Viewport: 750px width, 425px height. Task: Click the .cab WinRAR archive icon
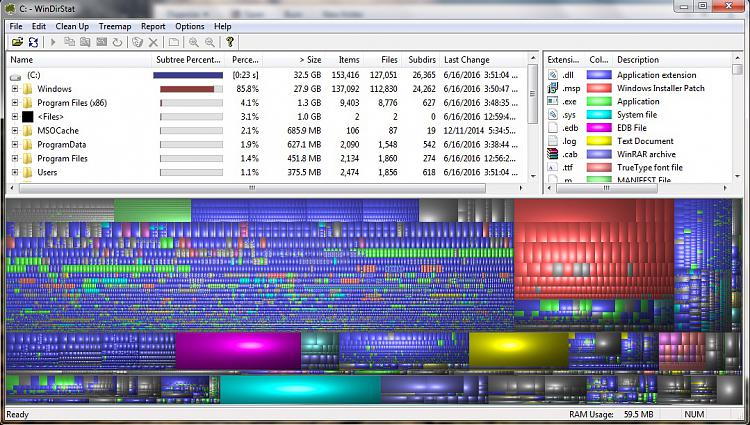tap(553, 154)
